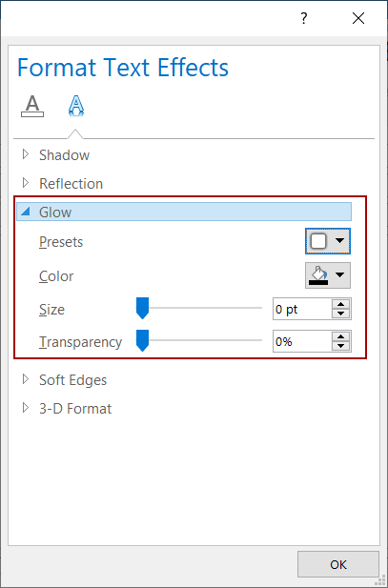Open the Glow Presets dropdown
This screenshot has height=588, width=388.
pyautogui.click(x=328, y=241)
